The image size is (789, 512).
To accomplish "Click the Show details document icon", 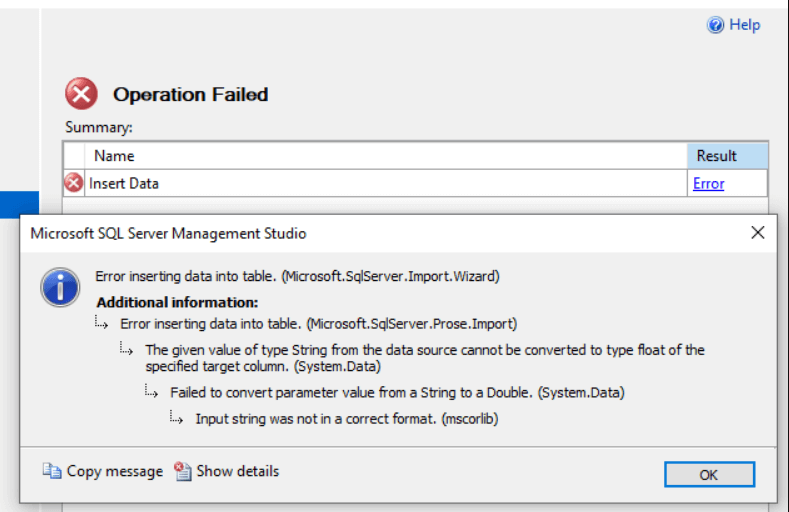I will pyautogui.click(x=183, y=471).
